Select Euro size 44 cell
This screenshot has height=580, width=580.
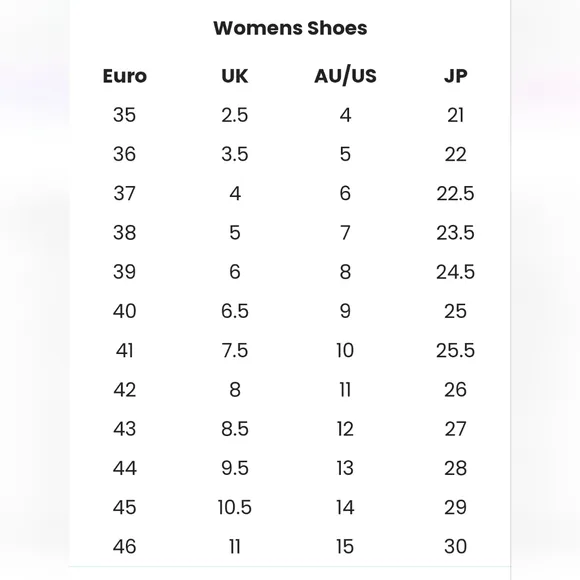click(125, 468)
